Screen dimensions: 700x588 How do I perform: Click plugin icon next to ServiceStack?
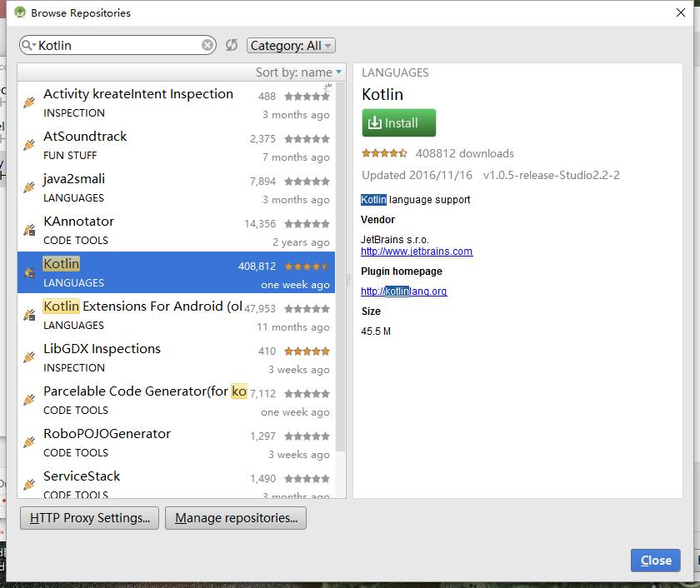tap(29, 484)
